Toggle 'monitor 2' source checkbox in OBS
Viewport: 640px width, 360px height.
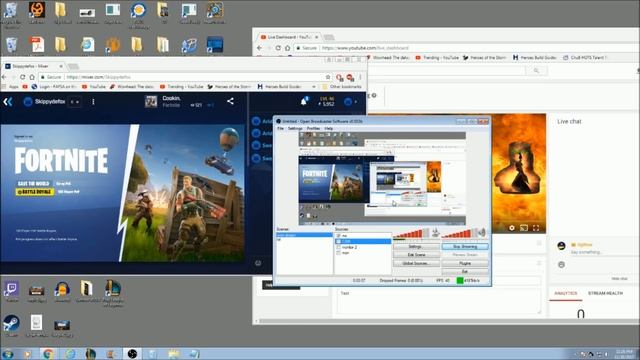tap(338, 247)
